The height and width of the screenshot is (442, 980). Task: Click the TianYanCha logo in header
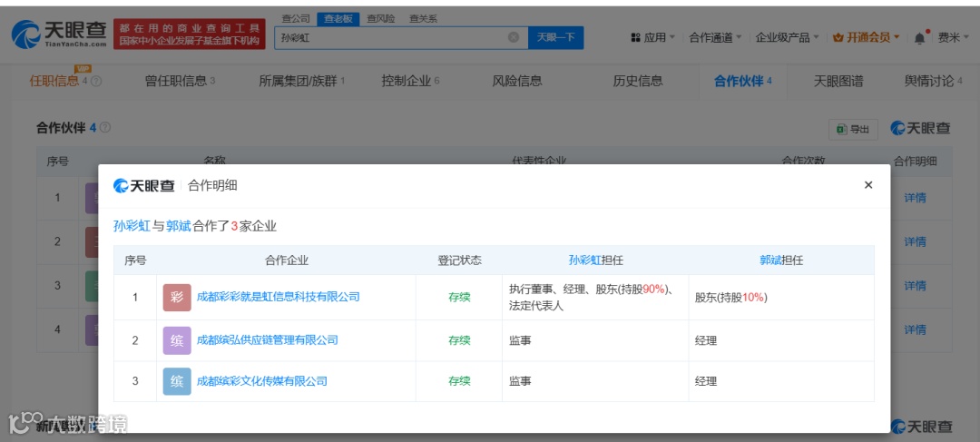tap(59, 34)
